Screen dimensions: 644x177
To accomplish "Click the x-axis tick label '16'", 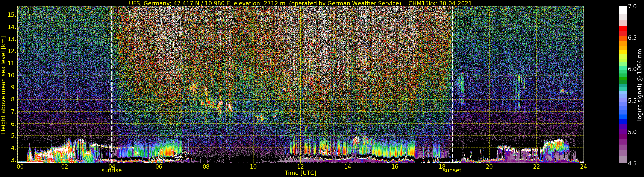I will coord(395,167).
